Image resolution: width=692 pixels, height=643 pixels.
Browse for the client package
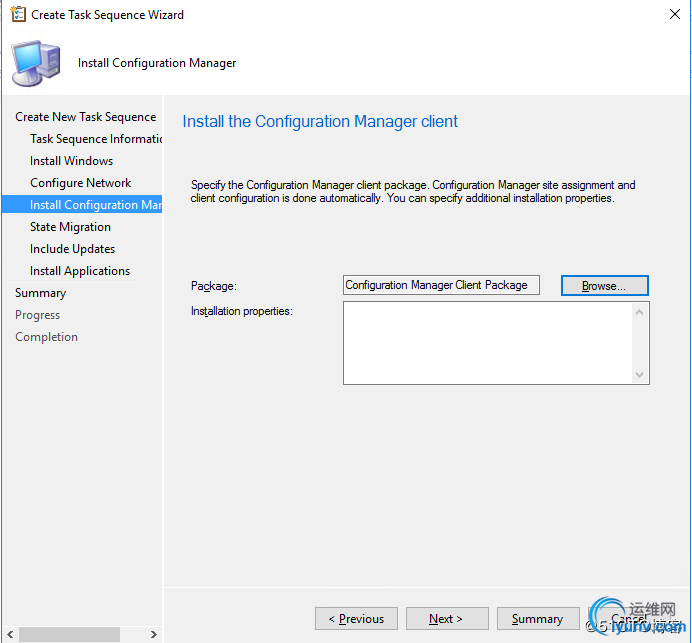(604, 286)
